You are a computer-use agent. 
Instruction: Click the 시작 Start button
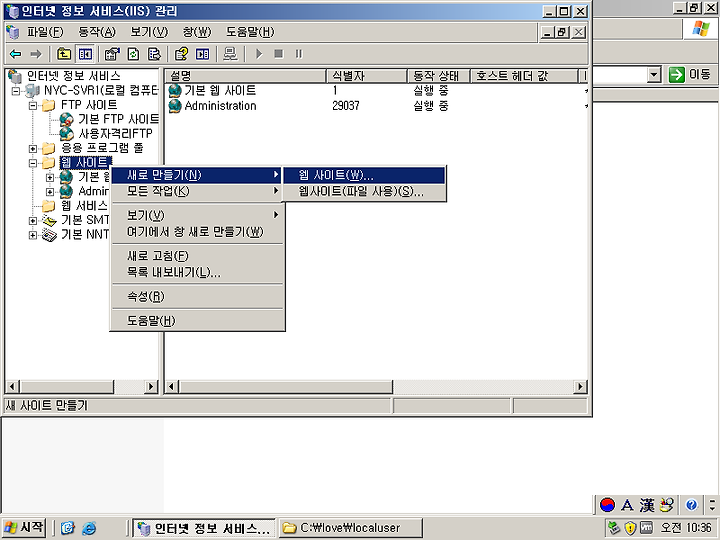(x=24, y=528)
